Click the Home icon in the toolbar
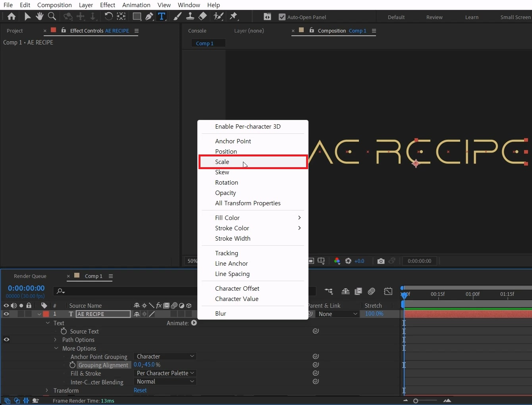Viewport: 532px width, 405px height. coord(12,17)
